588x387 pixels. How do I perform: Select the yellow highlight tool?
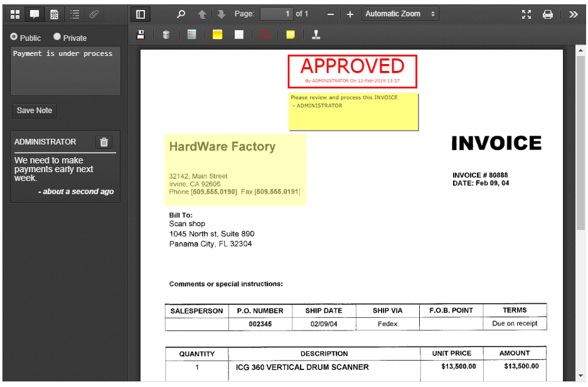[x=218, y=35]
